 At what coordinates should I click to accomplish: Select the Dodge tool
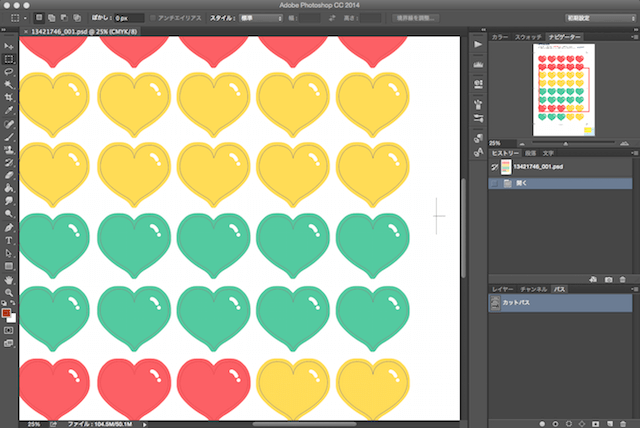tap(9, 213)
